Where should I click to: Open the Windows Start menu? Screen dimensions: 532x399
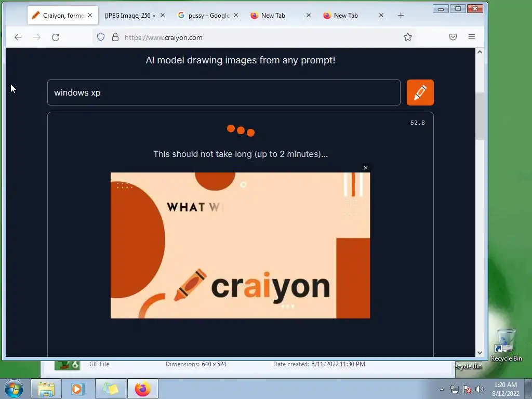[x=14, y=389]
